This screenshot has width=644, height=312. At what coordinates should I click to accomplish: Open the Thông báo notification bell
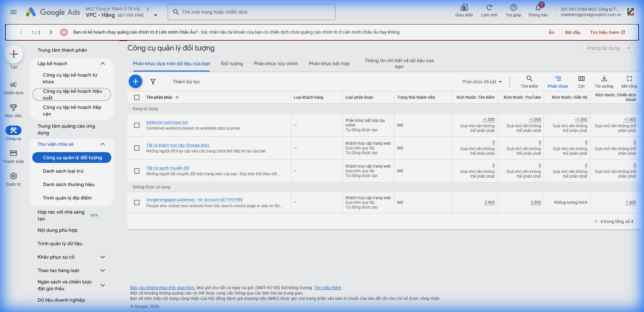coord(538,8)
